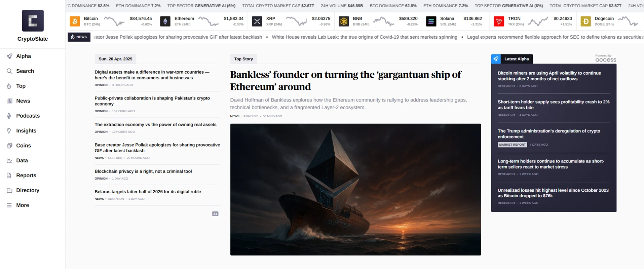The height and width of the screenshot is (269, 644).
Task: Click the Data chart icon in sidebar
Action: point(9,160)
